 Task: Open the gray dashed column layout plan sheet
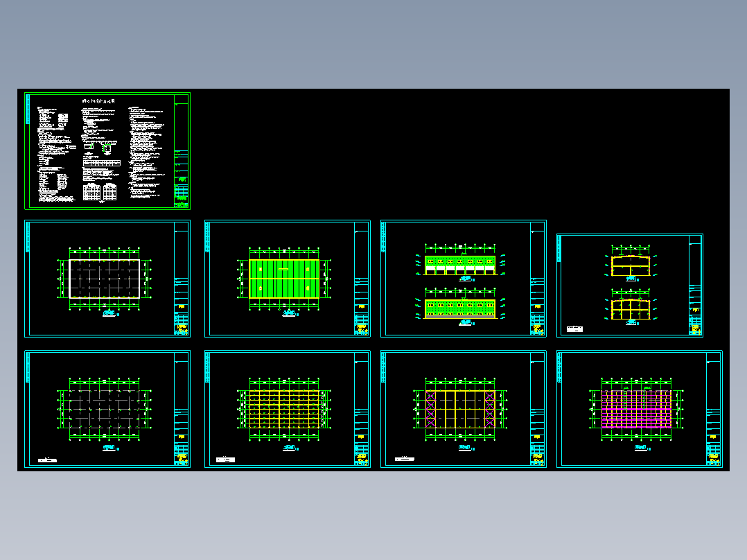(x=107, y=409)
